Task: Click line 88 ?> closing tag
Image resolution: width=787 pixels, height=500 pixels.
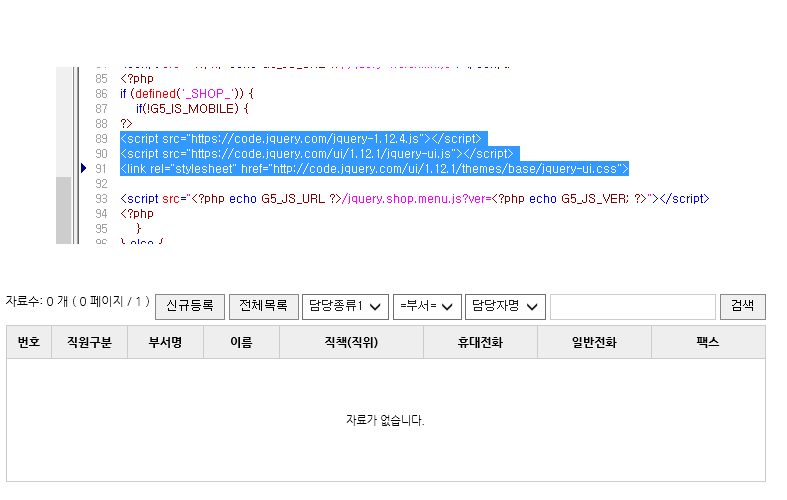Action: point(126,124)
